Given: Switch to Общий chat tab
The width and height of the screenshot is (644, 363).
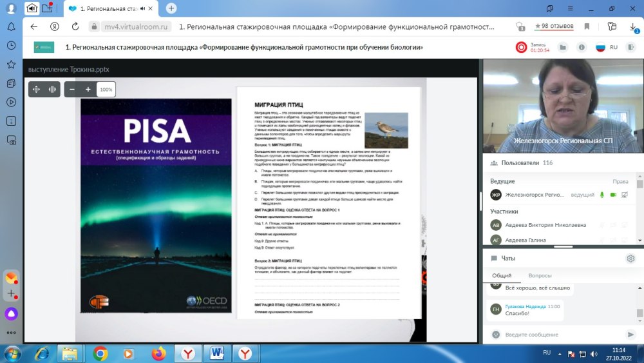Looking at the screenshot, I should pos(502,275).
